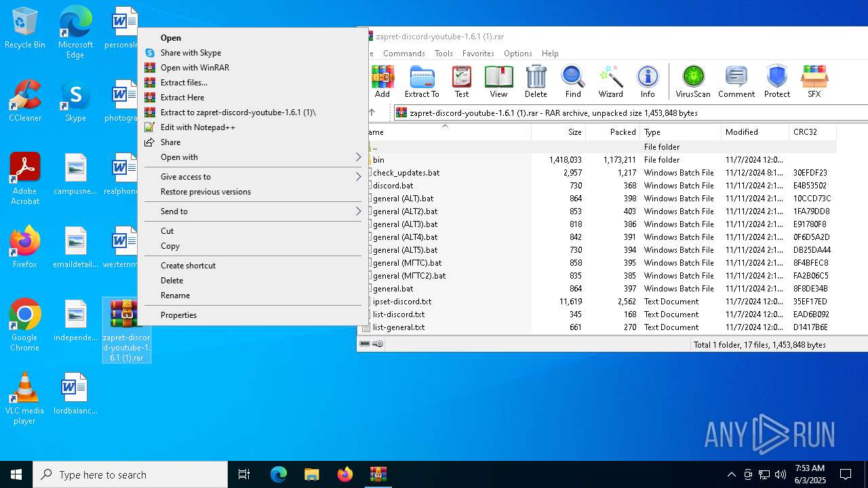The height and width of the screenshot is (488, 868).
Task: Choose Extract Here
Action: pyautogui.click(x=253, y=98)
